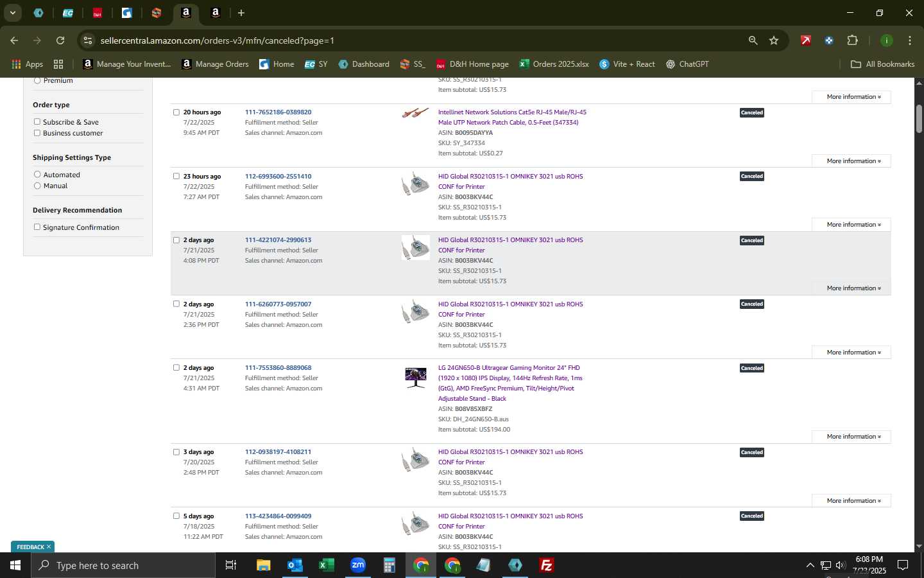Open the browser zoom magnifier icon
Screen dimensions: 924x578
point(753,40)
